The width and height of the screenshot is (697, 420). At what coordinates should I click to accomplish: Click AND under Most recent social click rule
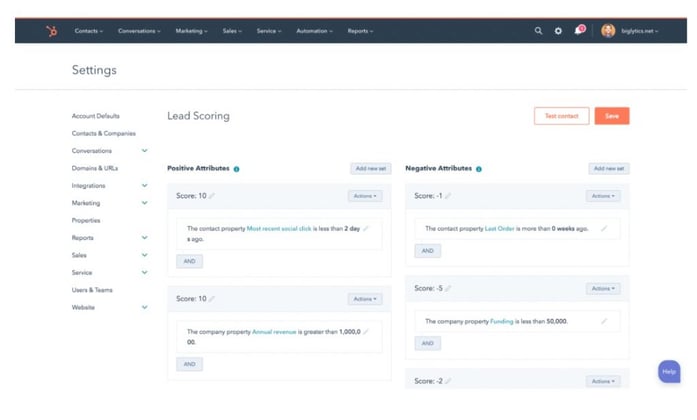point(189,261)
